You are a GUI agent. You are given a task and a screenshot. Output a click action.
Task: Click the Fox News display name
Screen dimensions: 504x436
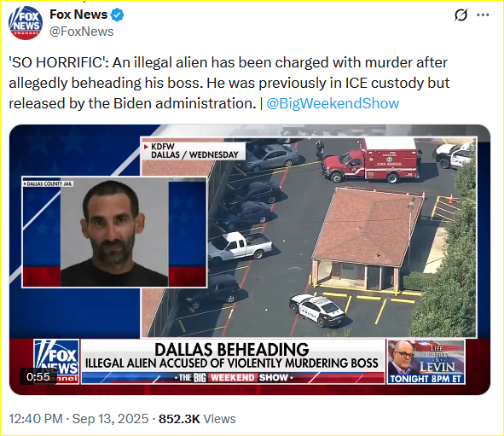point(78,15)
